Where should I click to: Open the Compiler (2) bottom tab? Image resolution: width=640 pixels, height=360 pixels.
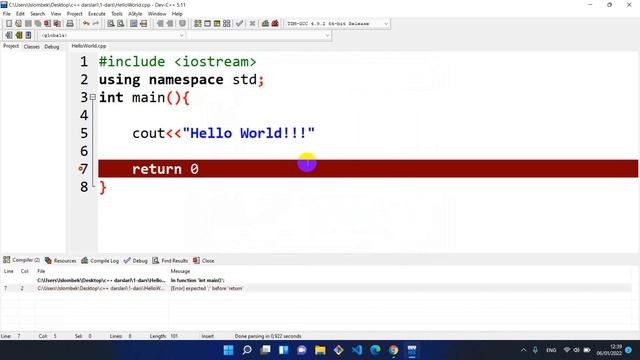[22, 260]
